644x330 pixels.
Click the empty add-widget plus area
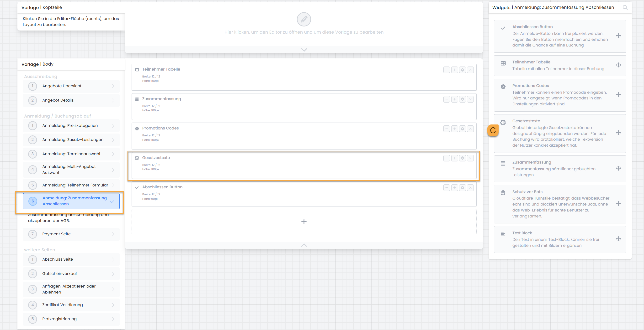(304, 222)
